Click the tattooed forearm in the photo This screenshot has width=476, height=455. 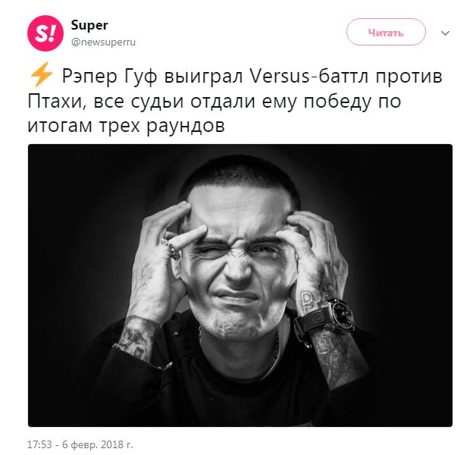click(339, 356)
